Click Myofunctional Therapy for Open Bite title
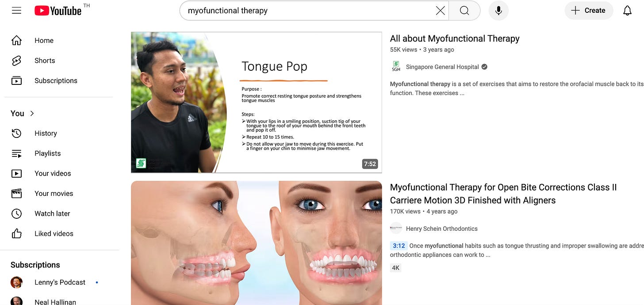The width and height of the screenshot is (644, 305). [x=503, y=194]
